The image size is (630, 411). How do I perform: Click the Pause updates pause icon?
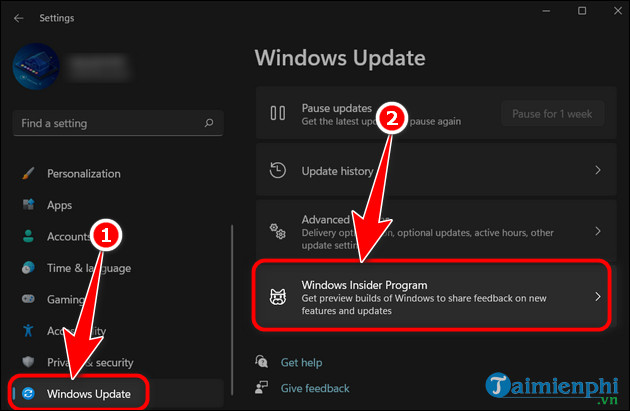(x=278, y=113)
